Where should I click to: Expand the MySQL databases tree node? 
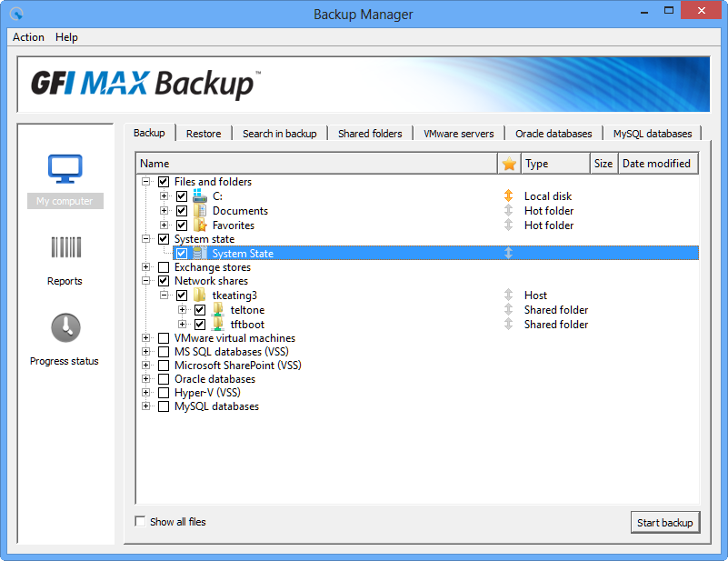coord(146,406)
